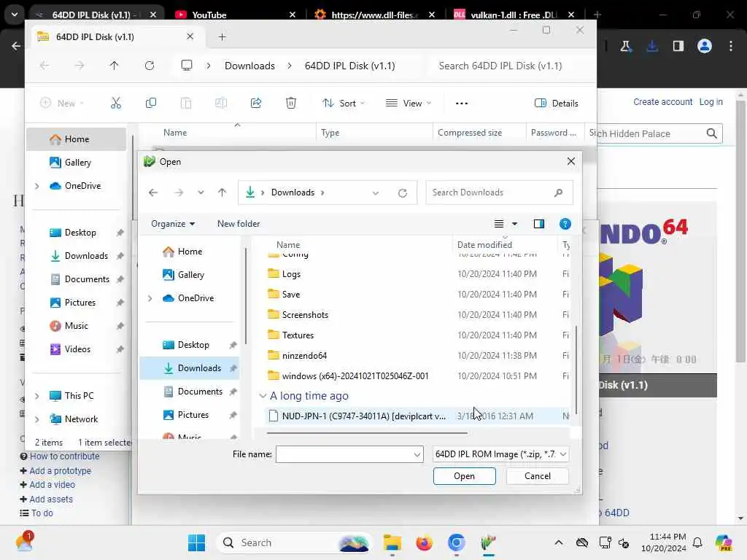The image size is (747, 560).
Task: Toggle the preview pane in Open dialog
Action: [x=539, y=224]
